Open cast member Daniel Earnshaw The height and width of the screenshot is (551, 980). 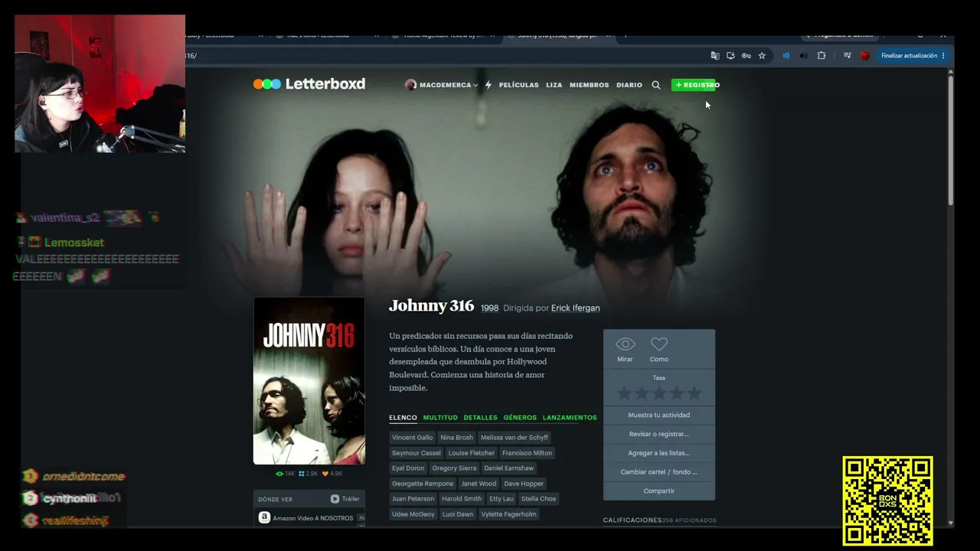[x=509, y=468]
